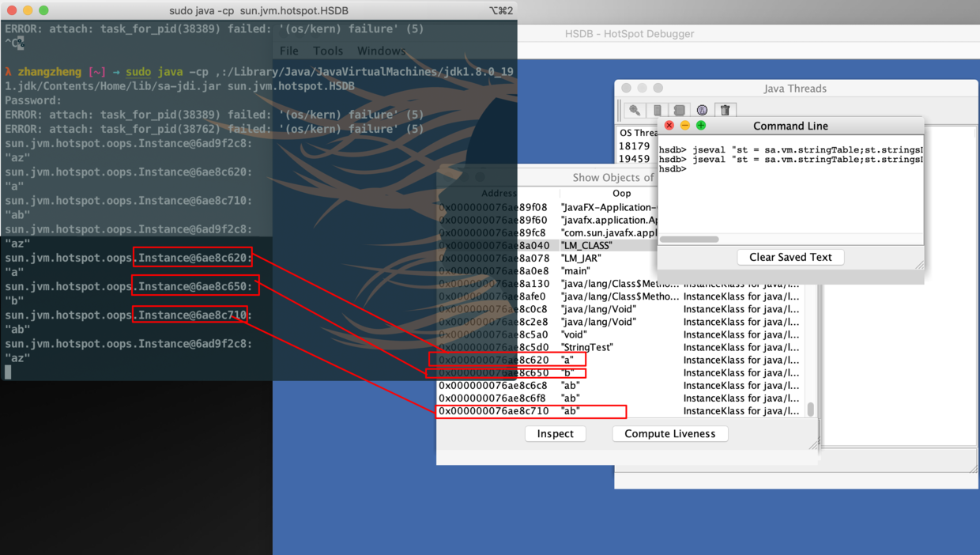The height and width of the screenshot is (555, 980).
Task: Maximize the Command Line window with green button
Action: (x=701, y=126)
